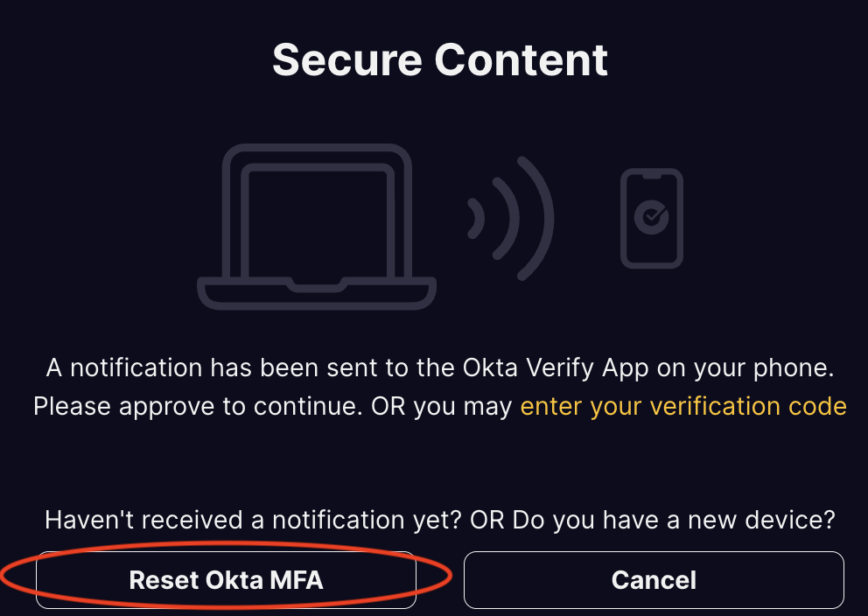Click the laptop illustration icon
Image resolution: width=868 pixels, height=616 pixels.
[317, 227]
